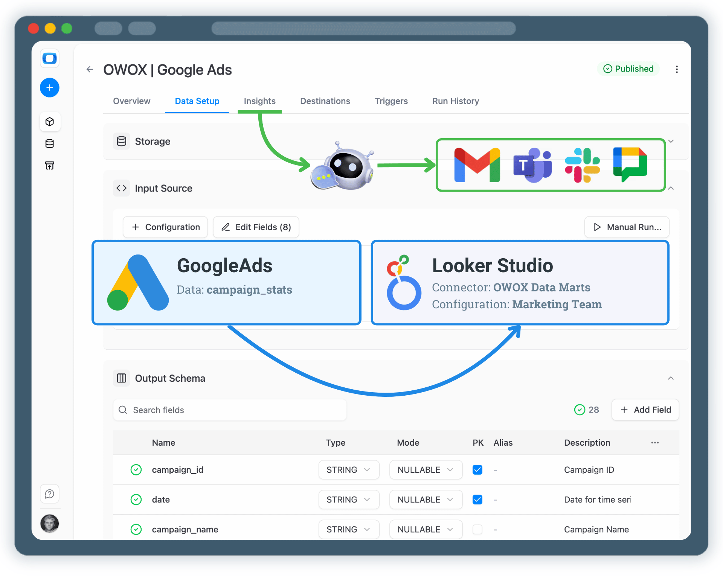Screen dimensions: 723x588
Task: Click the Microsoft Teams icon
Action: click(x=532, y=165)
